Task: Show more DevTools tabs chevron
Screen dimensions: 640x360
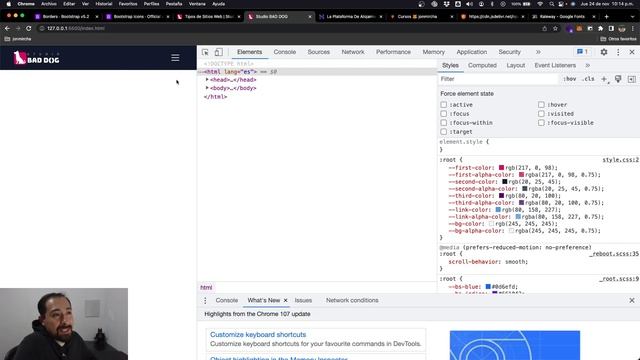Action: click(538, 52)
